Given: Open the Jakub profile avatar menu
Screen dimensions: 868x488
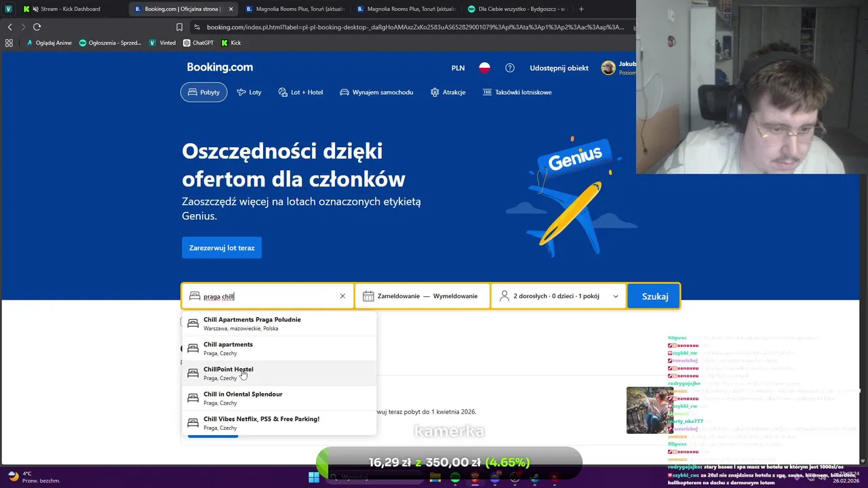Looking at the screenshot, I should tap(608, 68).
